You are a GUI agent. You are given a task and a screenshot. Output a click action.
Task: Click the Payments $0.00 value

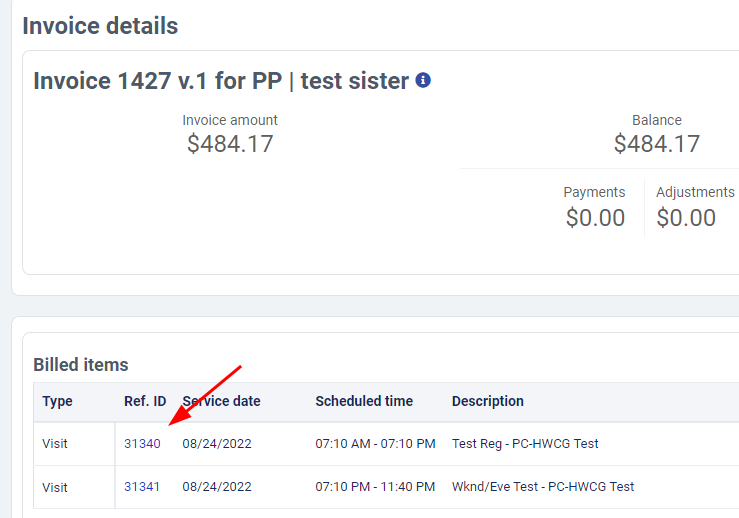click(595, 218)
